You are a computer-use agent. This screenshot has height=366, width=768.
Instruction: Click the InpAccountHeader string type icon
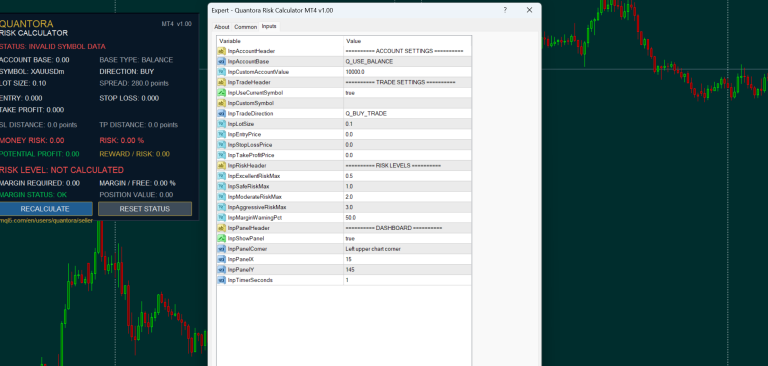point(221,51)
